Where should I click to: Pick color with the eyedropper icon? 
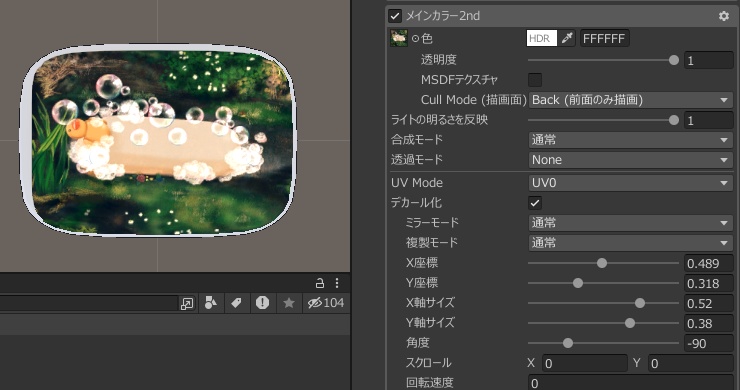pyautogui.click(x=567, y=38)
